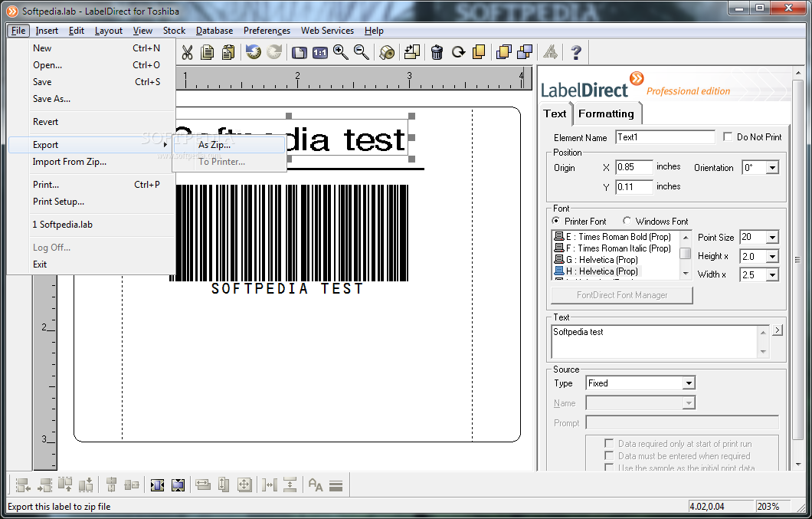Enable the Do Not Print checkbox
This screenshot has height=519, width=812.
click(728, 137)
